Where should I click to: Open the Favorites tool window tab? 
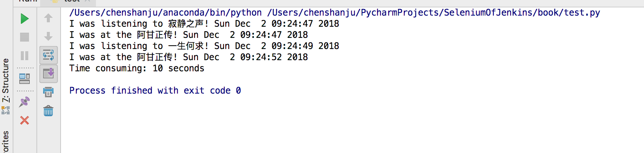(x=5, y=142)
